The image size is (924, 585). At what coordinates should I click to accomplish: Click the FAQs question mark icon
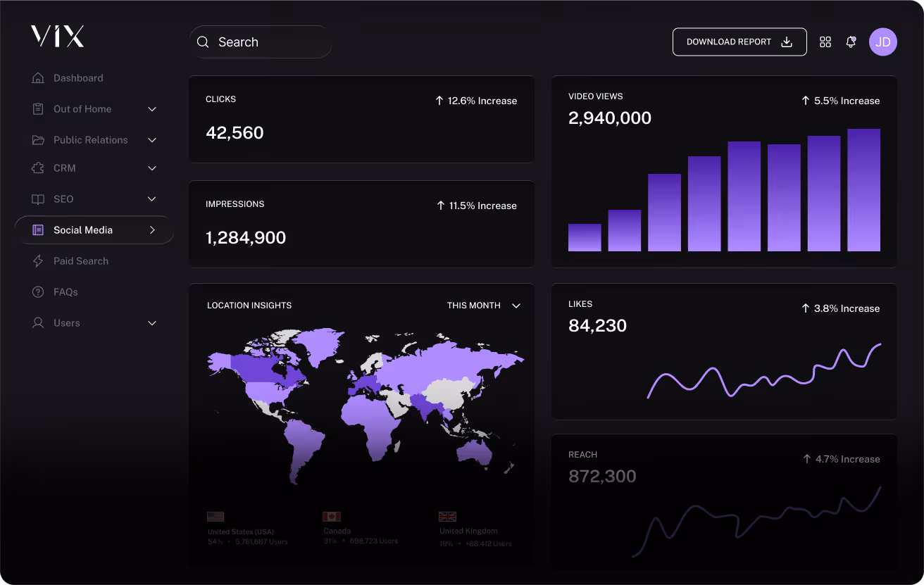(x=38, y=292)
